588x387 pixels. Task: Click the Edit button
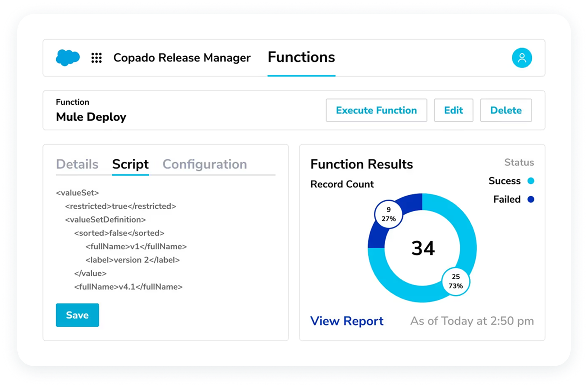pos(454,110)
